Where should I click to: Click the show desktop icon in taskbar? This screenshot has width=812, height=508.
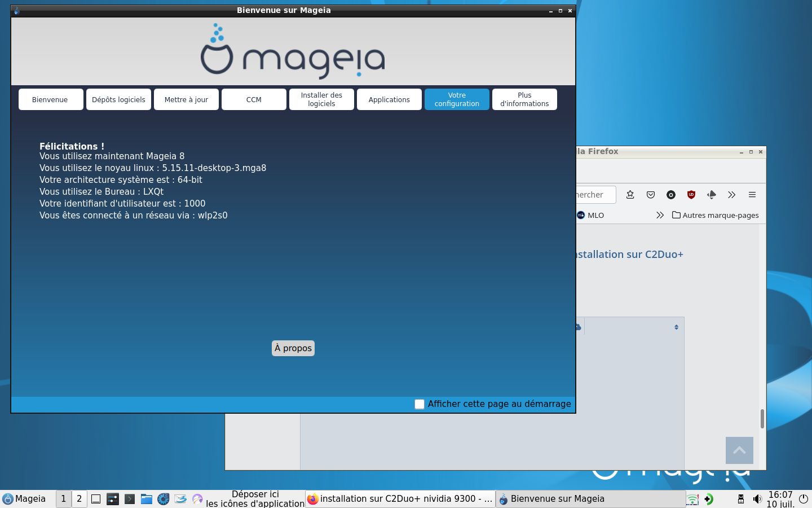coord(96,499)
